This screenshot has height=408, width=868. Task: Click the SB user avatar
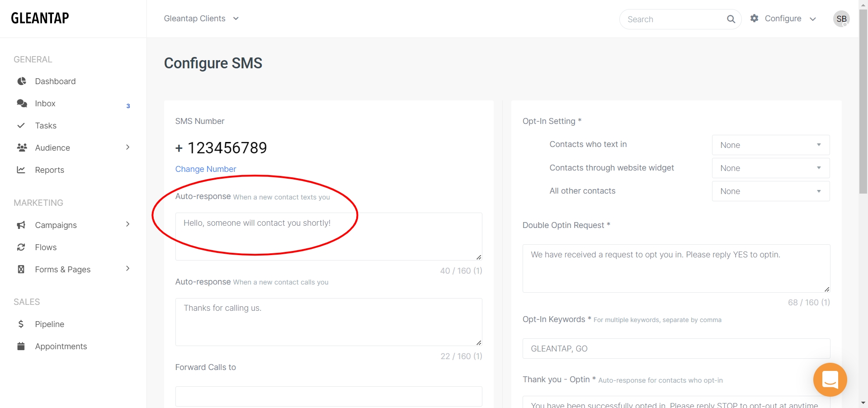pos(841,19)
